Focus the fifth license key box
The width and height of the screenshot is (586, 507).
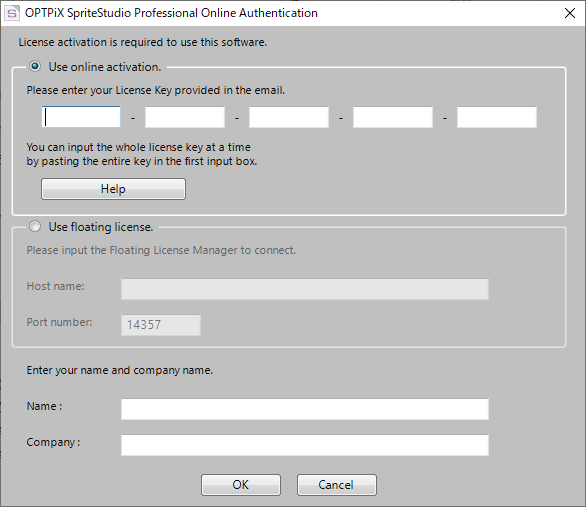(497, 117)
